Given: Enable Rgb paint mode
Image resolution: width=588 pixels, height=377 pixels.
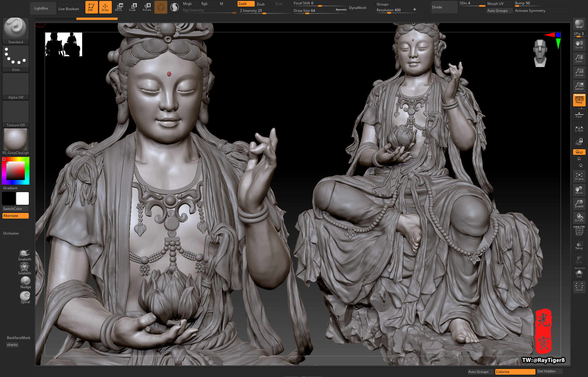Looking at the screenshot, I should pos(209,4).
